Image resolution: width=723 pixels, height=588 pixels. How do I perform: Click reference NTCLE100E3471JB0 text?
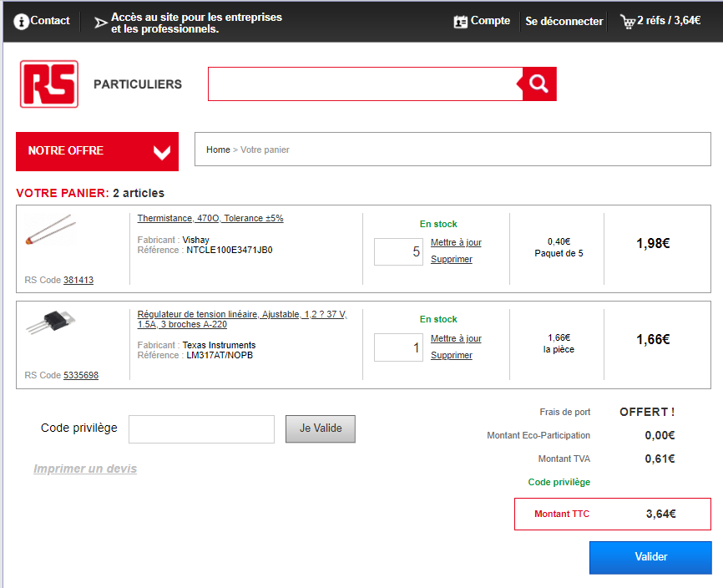click(229, 250)
